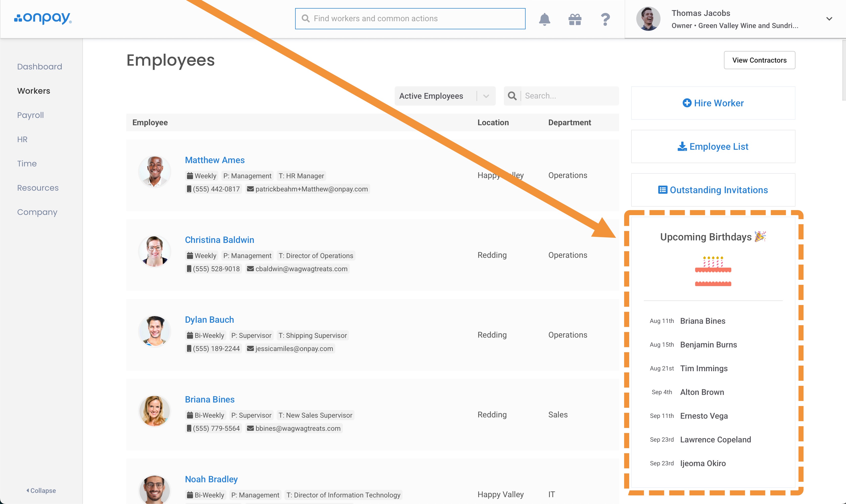Image resolution: width=846 pixels, height=504 pixels.
Task: Click the Find workers search field
Action: (x=410, y=19)
